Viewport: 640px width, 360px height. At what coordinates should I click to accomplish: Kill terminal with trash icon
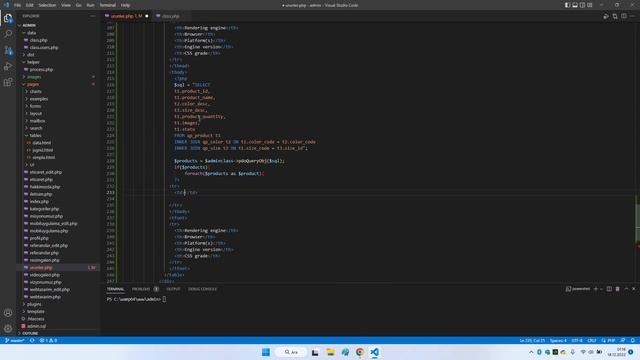(618, 289)
